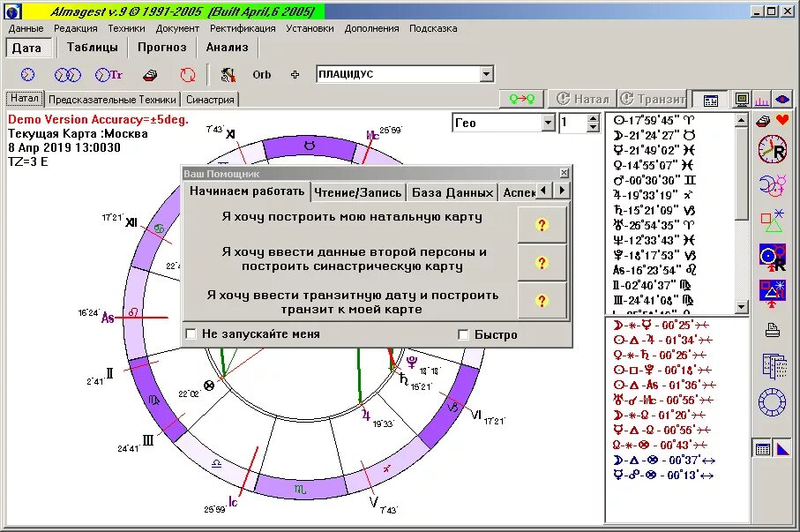Viewport: 800px width, 532px height.
Task: Click help button for transit date entry
Action: point(542,301)
